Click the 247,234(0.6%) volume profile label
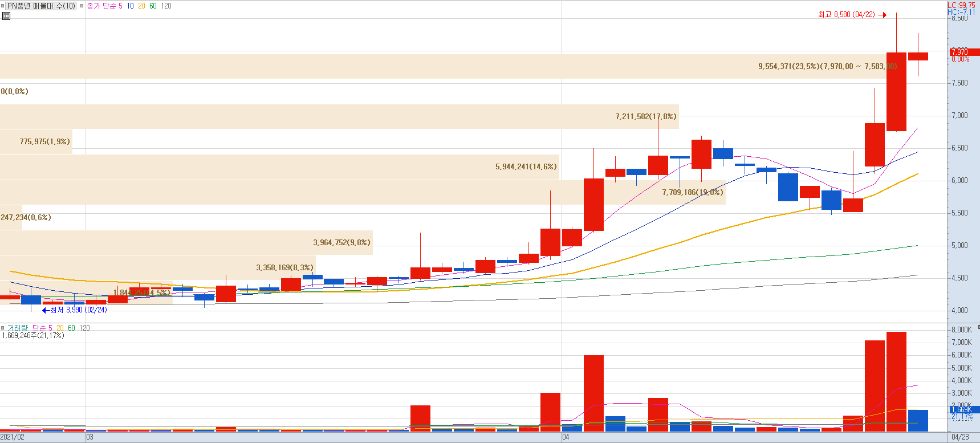980x443 pixels. [x=26, y=217]
